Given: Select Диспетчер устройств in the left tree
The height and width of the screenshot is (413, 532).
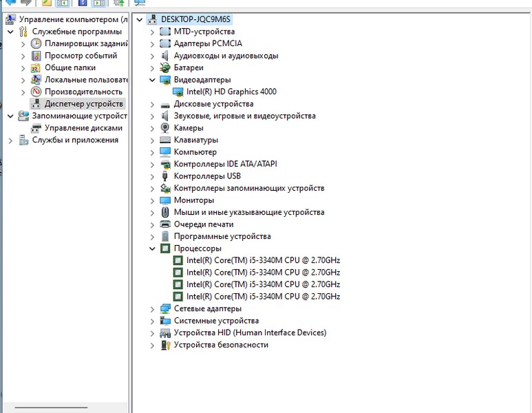Looking at the screenshot, I should tap(83, 104).
